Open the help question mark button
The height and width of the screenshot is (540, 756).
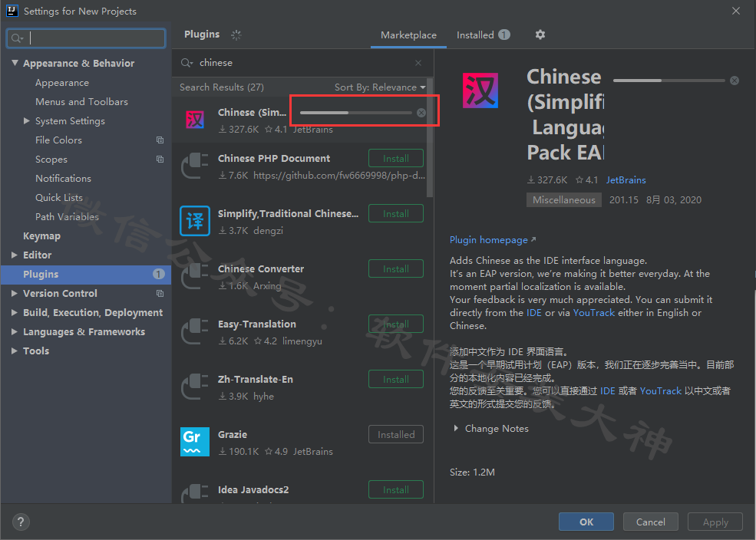pyautogui.click(x=21, y=522)
